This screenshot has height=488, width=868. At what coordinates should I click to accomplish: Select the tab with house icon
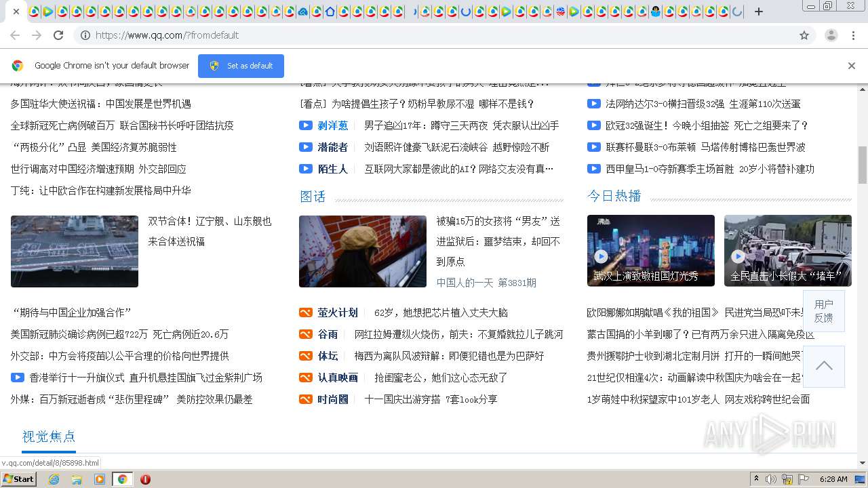[x=330, y=12]
